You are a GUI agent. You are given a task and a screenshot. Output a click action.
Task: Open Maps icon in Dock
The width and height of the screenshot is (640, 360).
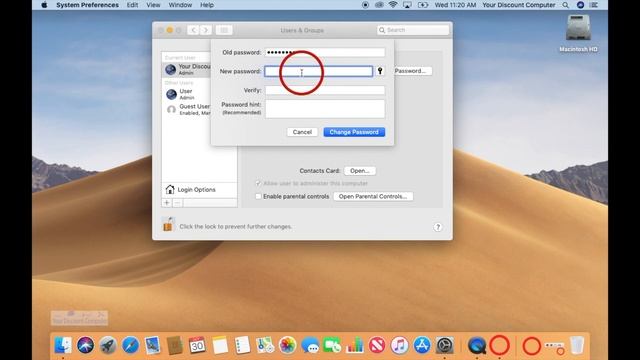[265, 345]
